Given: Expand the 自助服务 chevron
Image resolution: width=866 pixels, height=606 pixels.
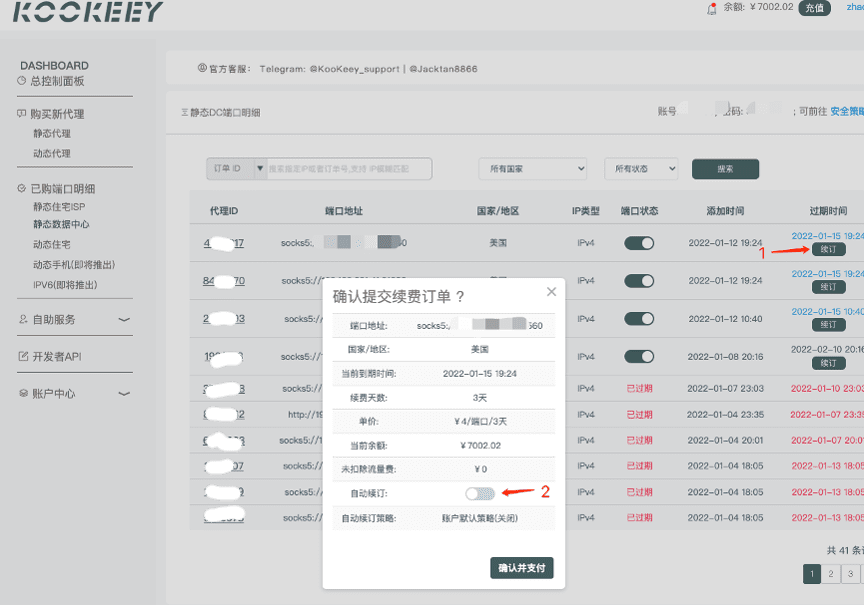Looking at the screenshot, I should click(124, 319).
